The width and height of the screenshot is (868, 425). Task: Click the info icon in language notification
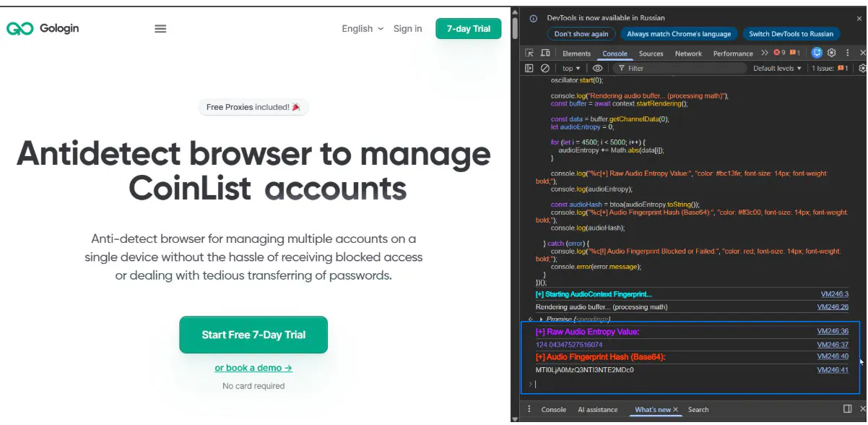pyautogui.click(x=534, y=18)
